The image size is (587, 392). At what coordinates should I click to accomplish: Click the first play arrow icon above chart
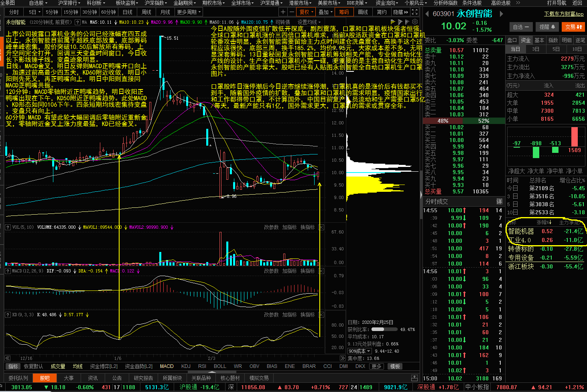pos(400,22)
